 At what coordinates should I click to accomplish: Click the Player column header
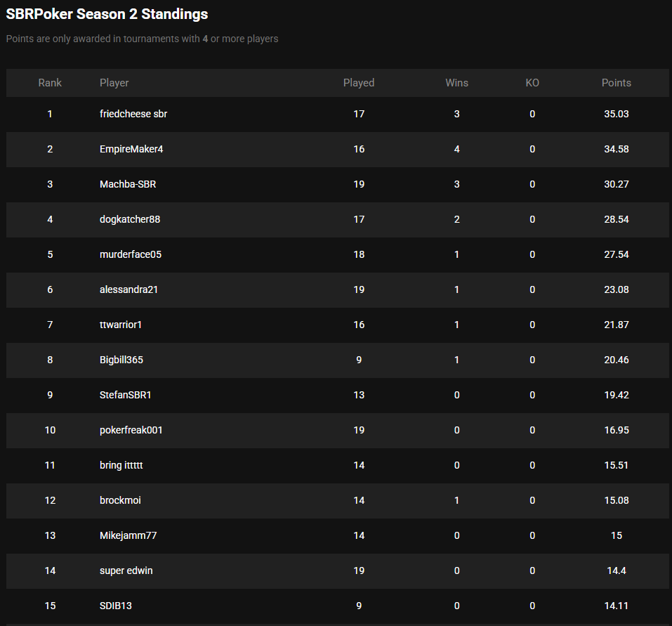coord(114,83)
